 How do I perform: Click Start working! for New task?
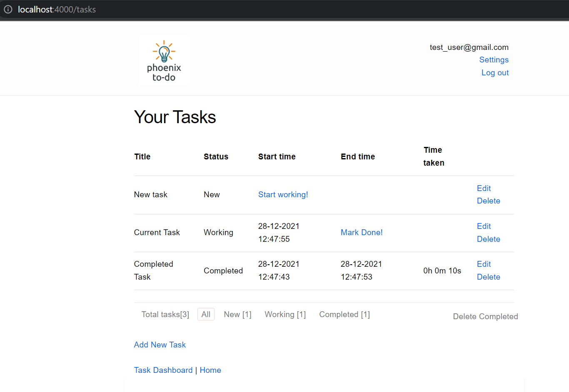[x=283, y=194]
